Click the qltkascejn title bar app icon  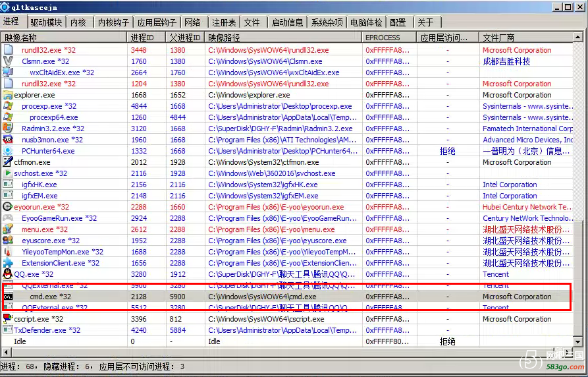[5, 7]
